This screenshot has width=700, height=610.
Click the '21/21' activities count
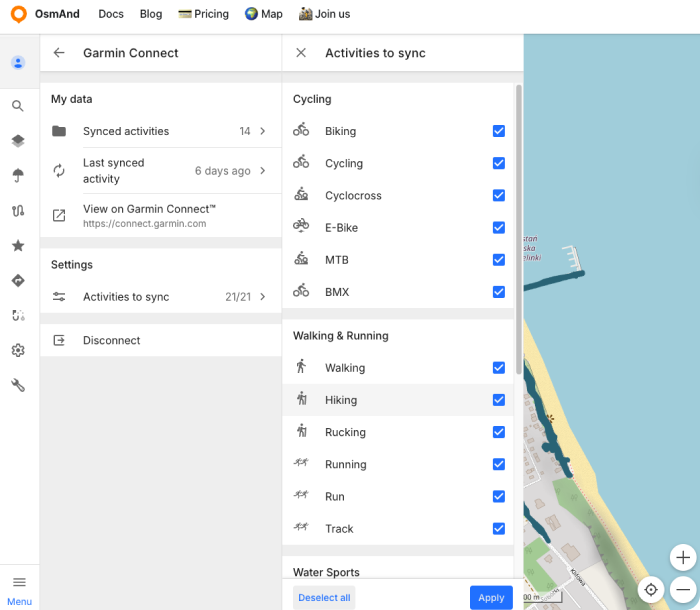238,297
